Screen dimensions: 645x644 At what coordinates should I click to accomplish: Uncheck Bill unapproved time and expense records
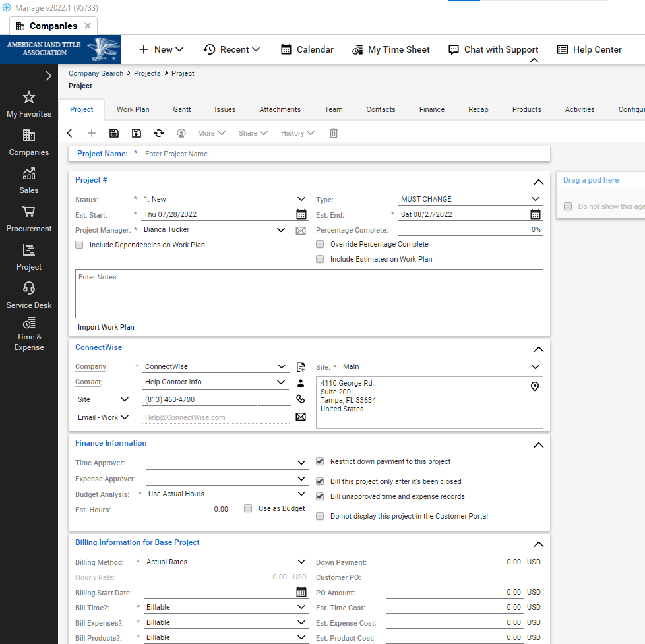pos(320,496)
